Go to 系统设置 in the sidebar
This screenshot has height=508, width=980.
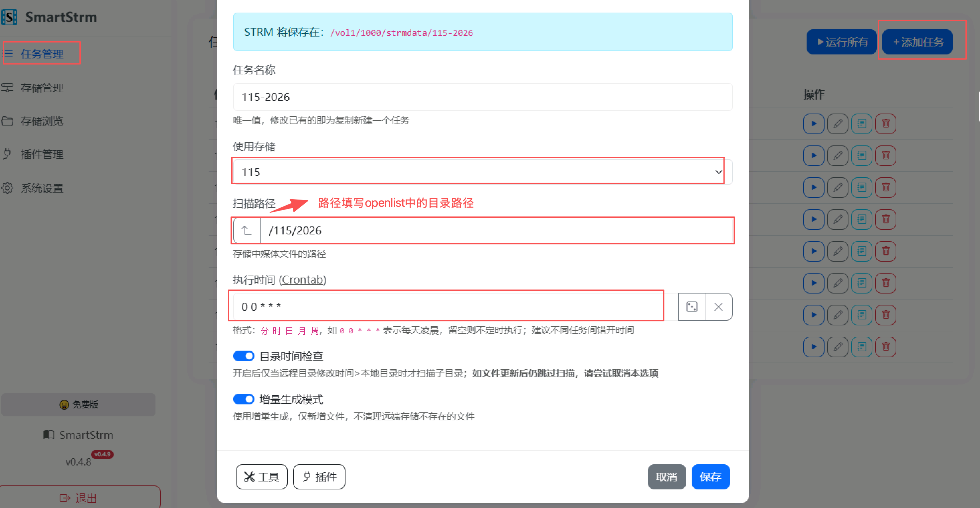coord(42,188)
